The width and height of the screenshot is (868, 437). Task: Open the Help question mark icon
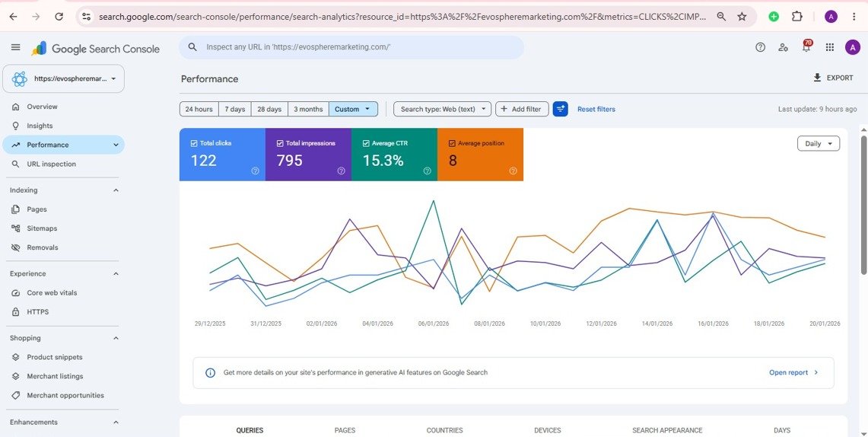coord(760,48)
